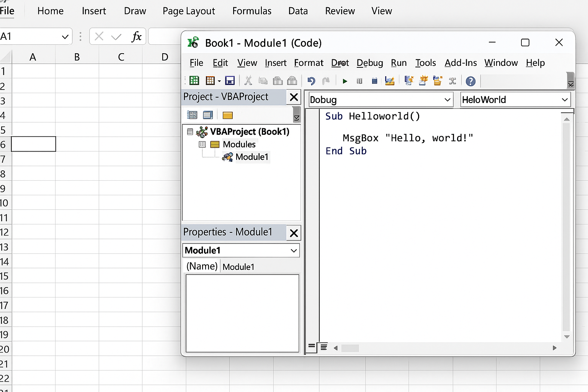Toggle Folders icon in Project panel

228,115
